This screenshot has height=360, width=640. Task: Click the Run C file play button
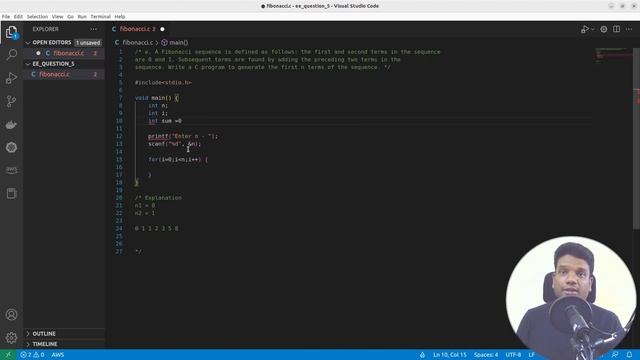coord(584,29)
